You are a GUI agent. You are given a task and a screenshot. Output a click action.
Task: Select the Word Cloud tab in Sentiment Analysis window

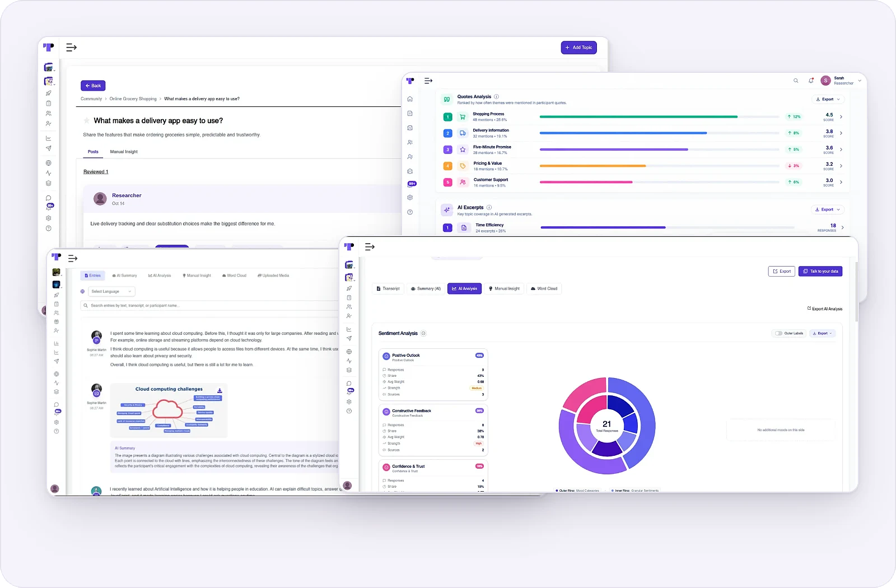544,289
